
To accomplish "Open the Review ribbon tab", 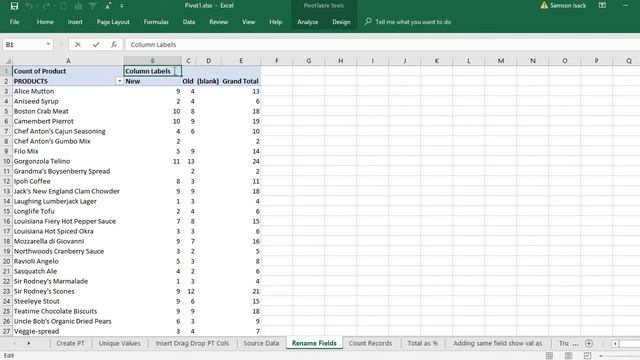I will [x=218, y=22].
